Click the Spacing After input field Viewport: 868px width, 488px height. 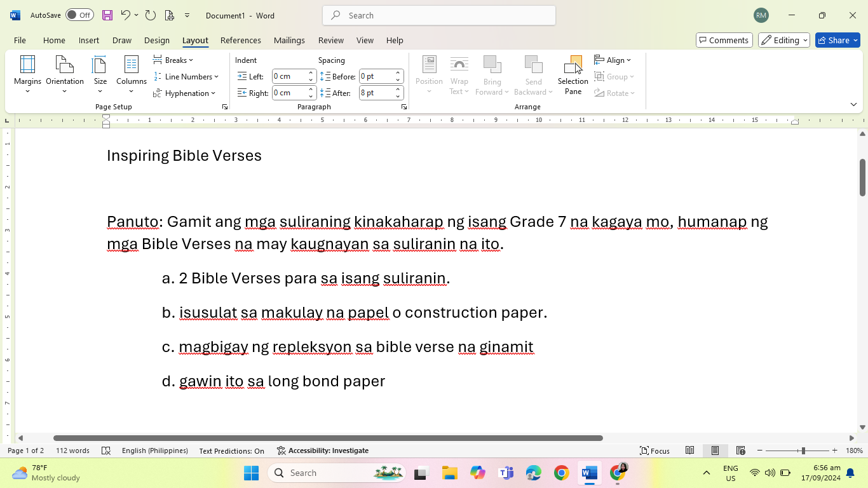pyautogui.click(x=376, y=93)
